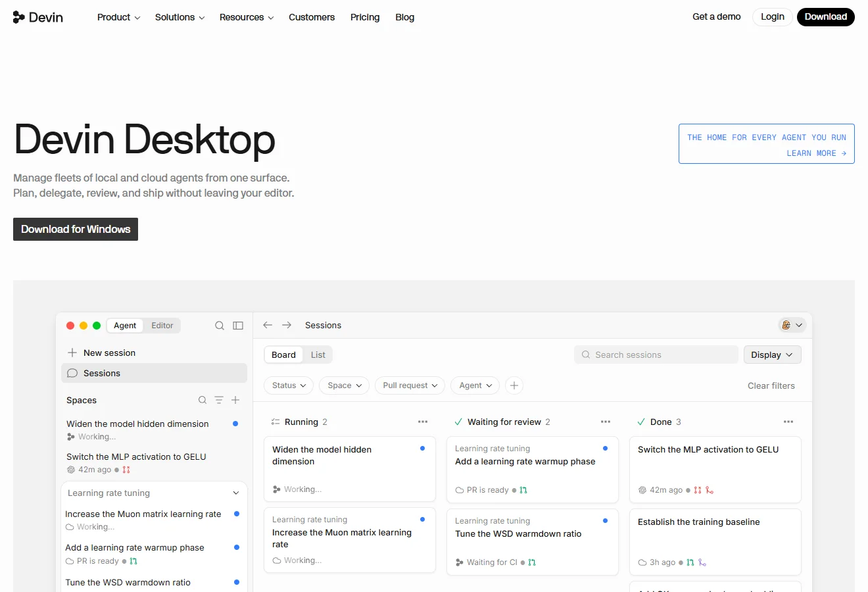
Task: Open the Done column more options
Action: coord(788,422)
